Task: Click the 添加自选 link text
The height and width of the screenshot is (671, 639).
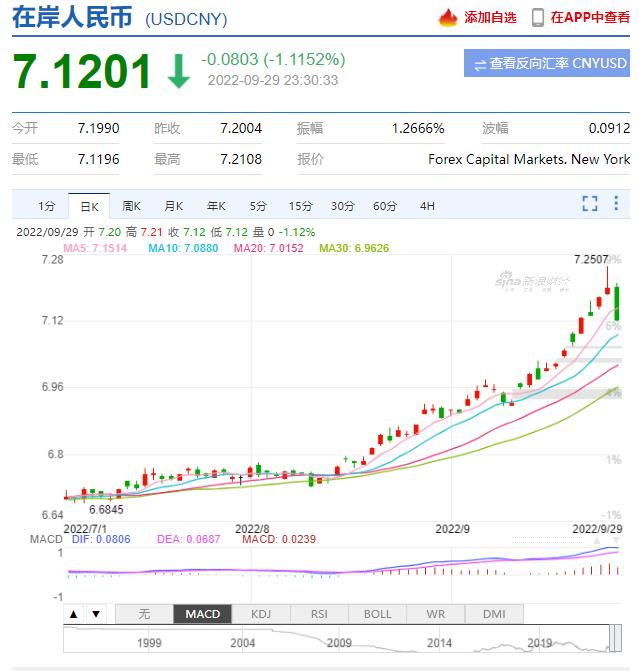Action: tap(491, 18)
